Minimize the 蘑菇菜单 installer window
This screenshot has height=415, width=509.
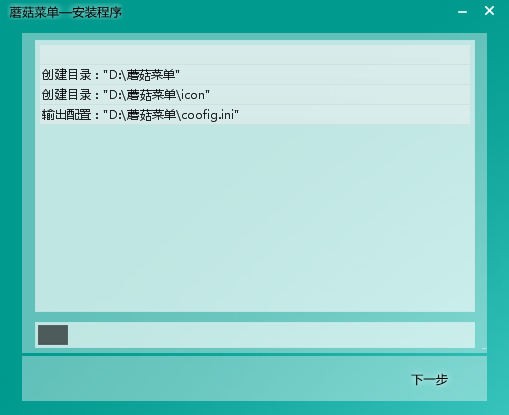point(462,12)
